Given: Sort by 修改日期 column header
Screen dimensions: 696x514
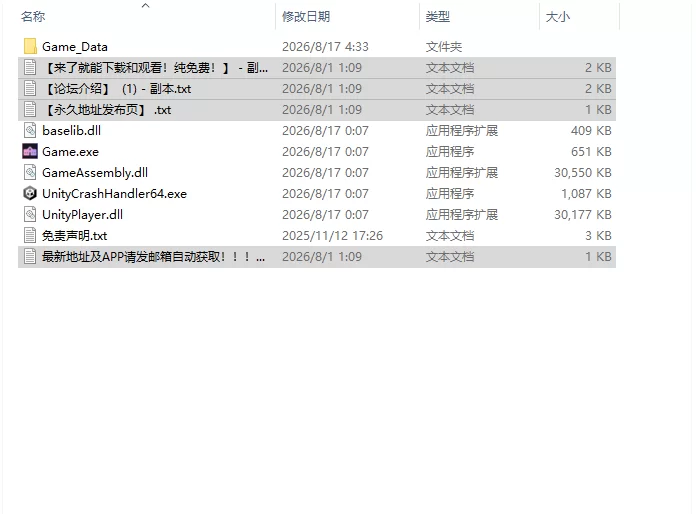Looking at the screenshot, I should point(306,17).
